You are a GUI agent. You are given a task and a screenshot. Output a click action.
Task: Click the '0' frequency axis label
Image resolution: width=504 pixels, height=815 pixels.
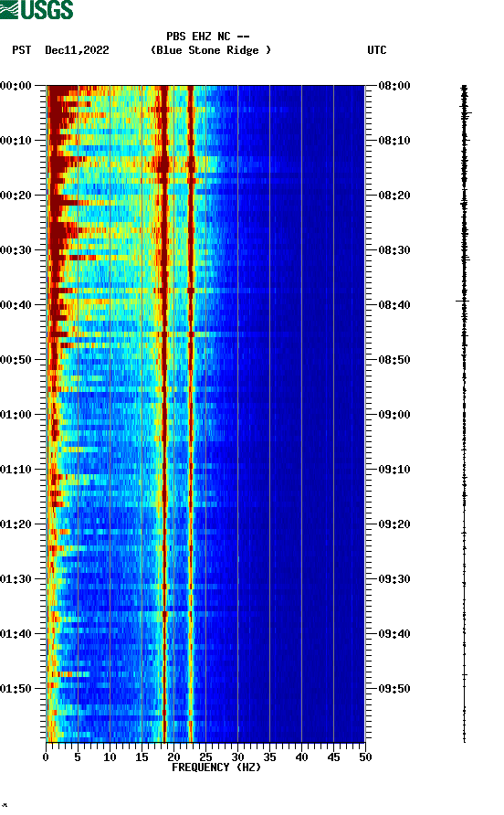point(46,757)
